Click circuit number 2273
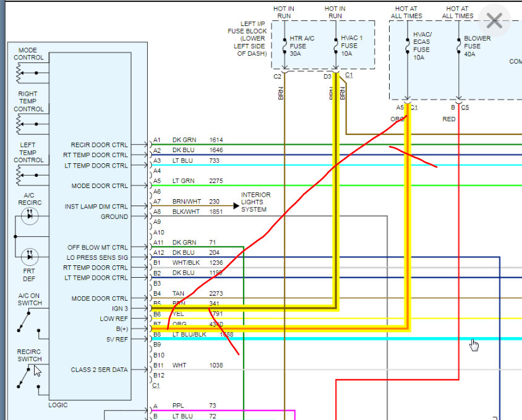Screen dimensions: 522x420 216,293
